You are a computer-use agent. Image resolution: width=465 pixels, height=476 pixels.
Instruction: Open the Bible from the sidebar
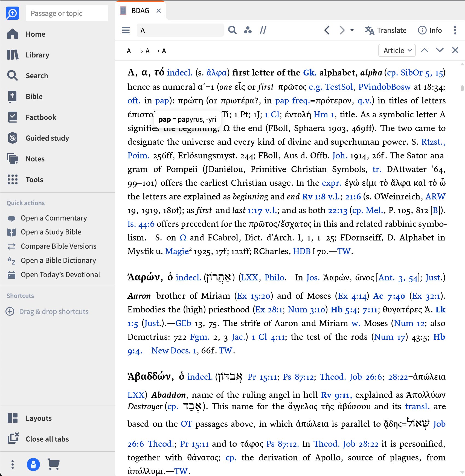(25, 97)
